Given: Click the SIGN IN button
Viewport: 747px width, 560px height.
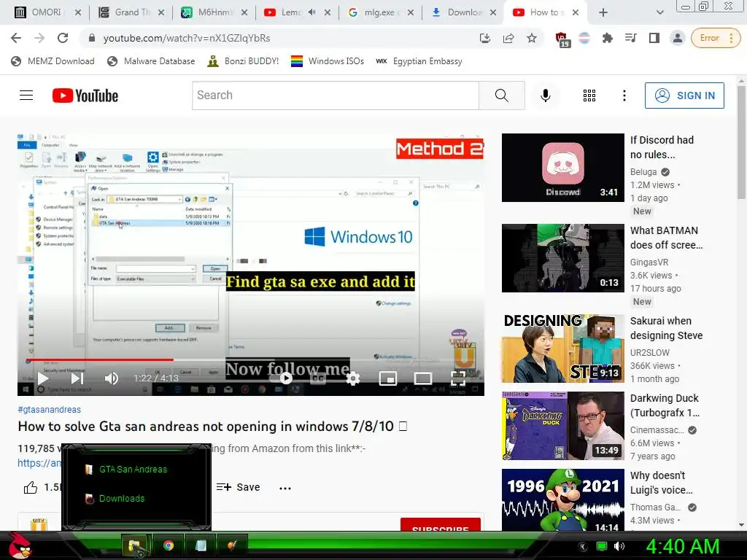Looking at the screenshot, I should pos(684,96).
